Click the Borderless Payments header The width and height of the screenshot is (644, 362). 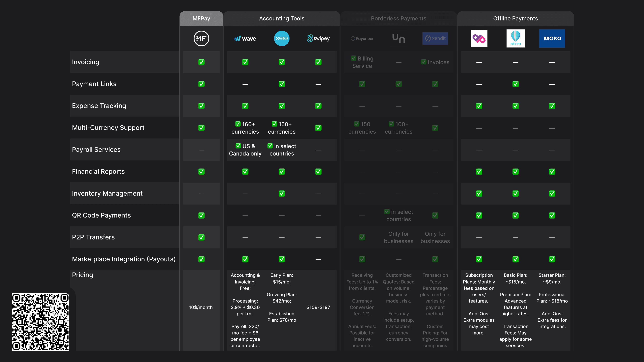[x=398, y=18]
